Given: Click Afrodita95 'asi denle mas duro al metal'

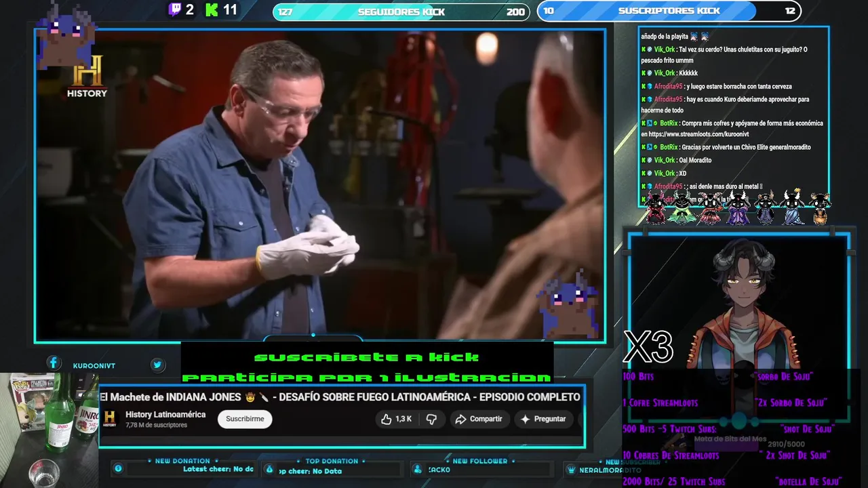Looking at the screenshot, I should click(702, 186).
